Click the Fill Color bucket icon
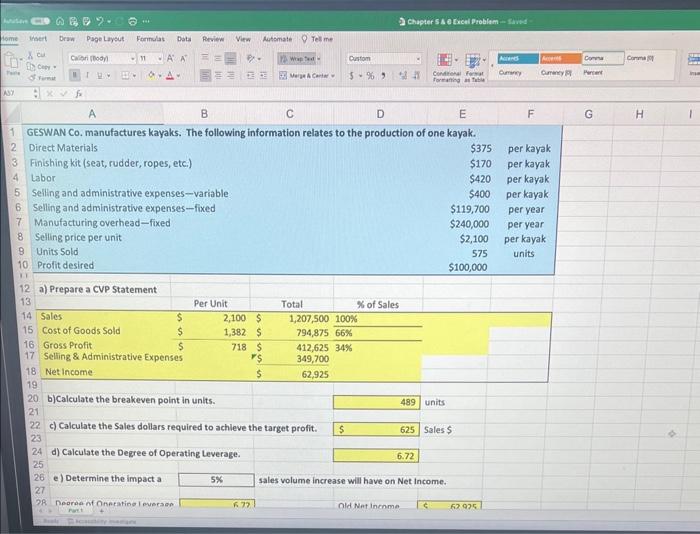The width and height of the screenshot is (700, 534). tap(151, 75)
